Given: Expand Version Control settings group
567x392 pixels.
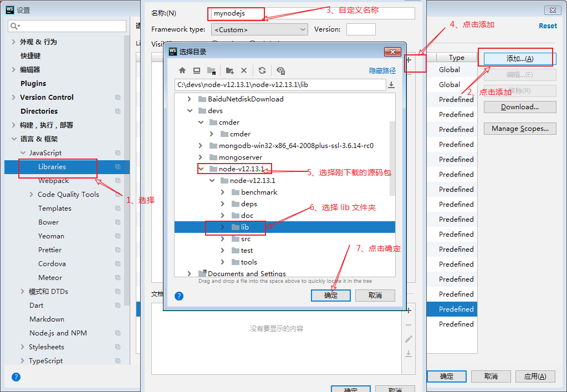Looking at the screenshot, I should [14, 97].
